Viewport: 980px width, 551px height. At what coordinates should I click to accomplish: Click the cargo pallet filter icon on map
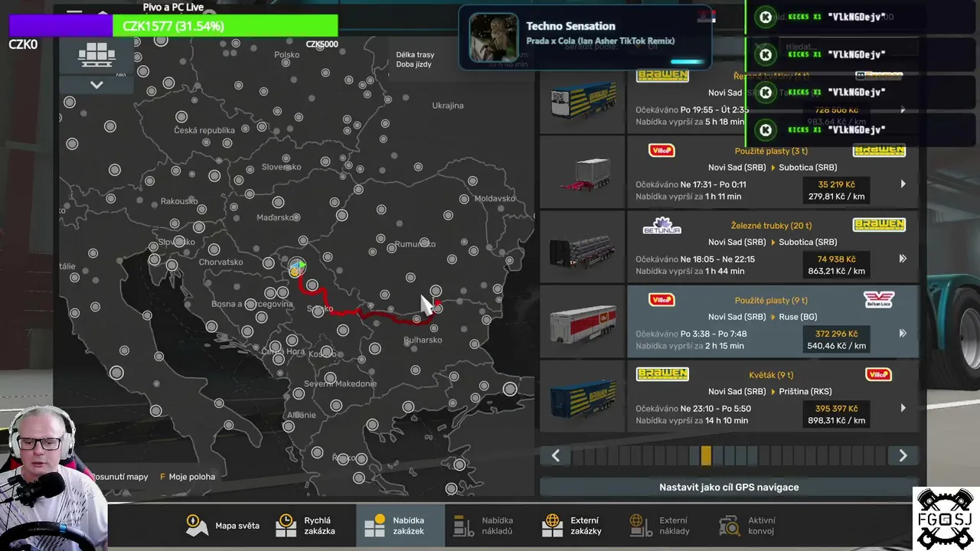96,54
